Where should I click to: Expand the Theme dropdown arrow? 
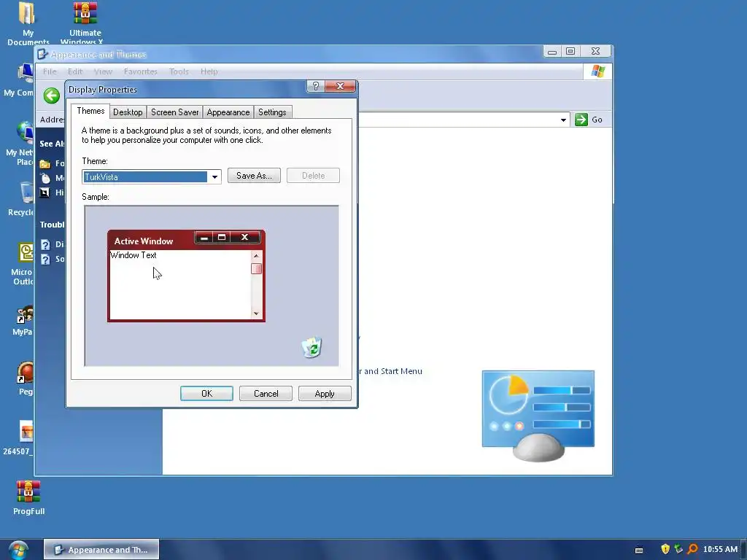[215, 176]
